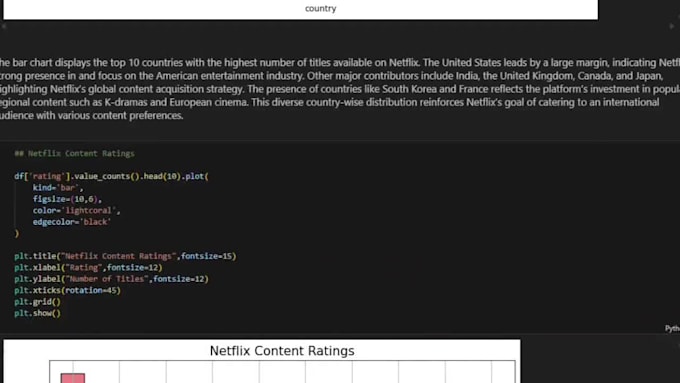The height and width of the screenshot is (383, 680).
Task: Click "global content acquisition strategy" in the markdown text
Action: pyautogui.click(x=167, y=89)
